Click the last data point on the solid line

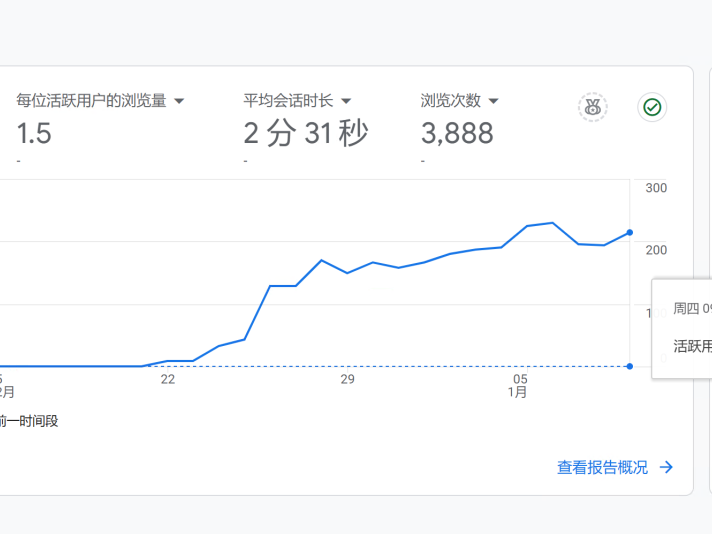coord(629,232)
